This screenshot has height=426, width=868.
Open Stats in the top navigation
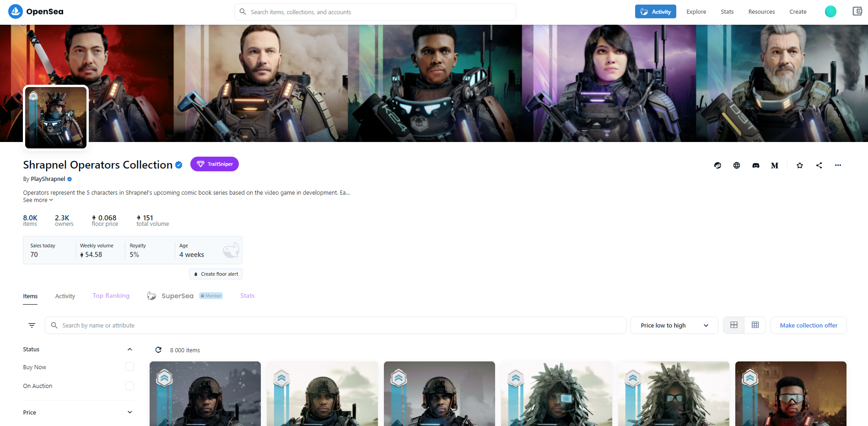[x=727, y=12]
